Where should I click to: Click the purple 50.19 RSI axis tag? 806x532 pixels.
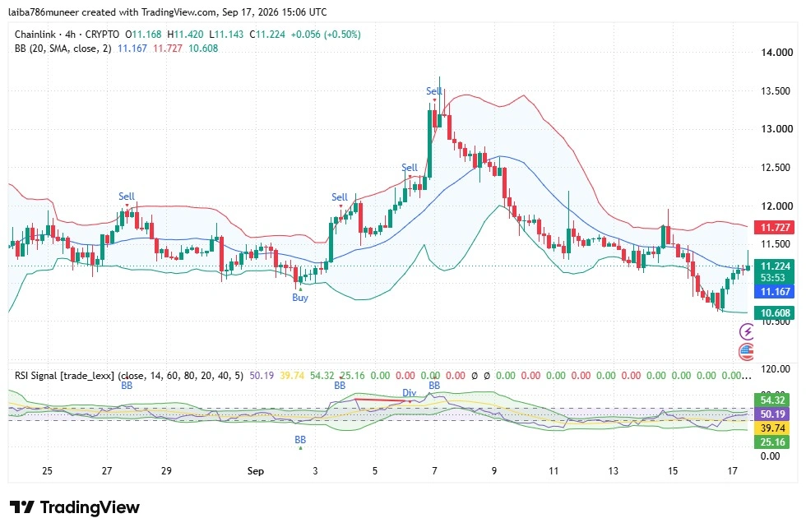tap(772, 414)
